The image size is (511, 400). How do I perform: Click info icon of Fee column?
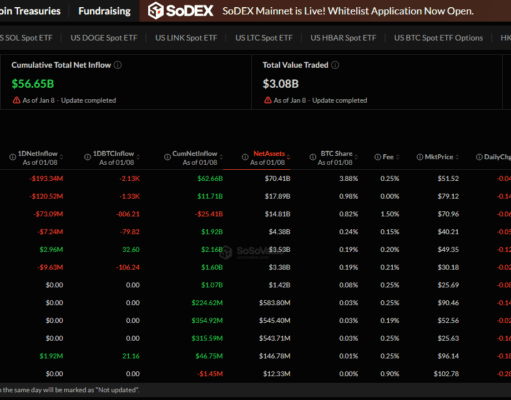coord(378,157)
